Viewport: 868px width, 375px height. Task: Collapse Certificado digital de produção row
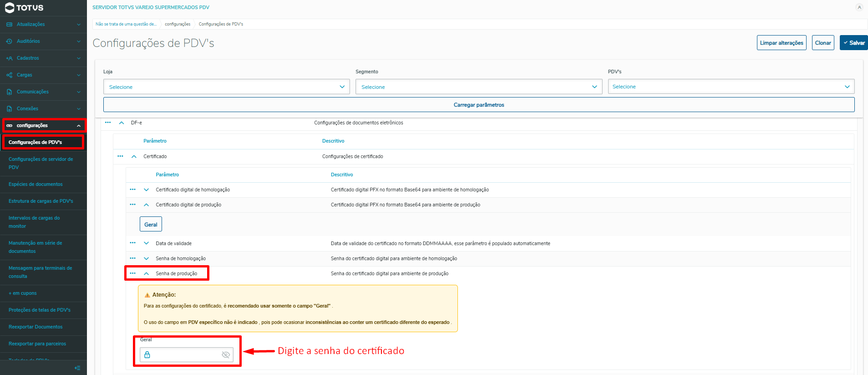(146, 205)
